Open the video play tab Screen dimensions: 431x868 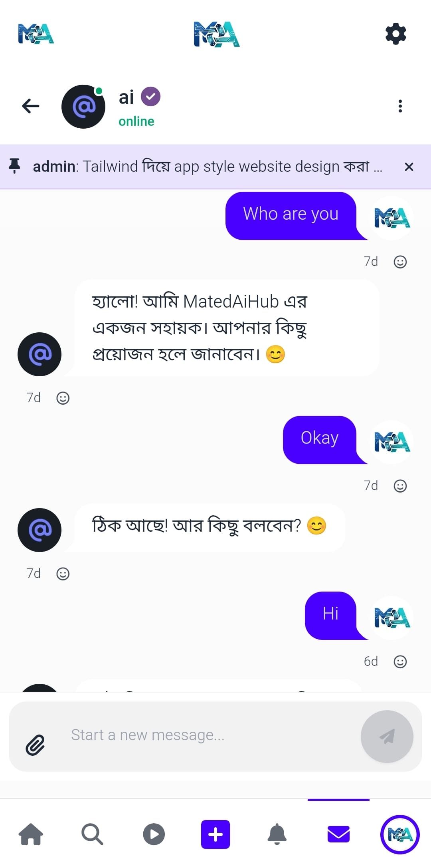pyautogui.click(x=154, y=835)
